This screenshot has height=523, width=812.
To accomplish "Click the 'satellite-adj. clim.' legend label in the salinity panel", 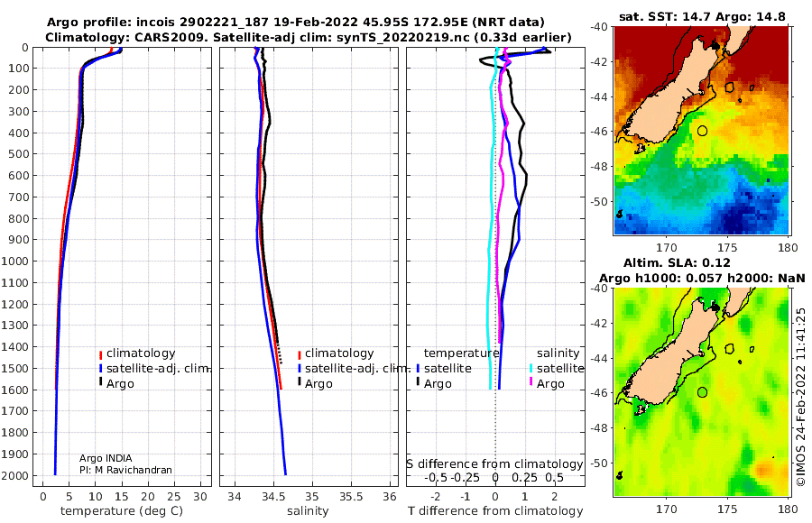I will click(356, 369).
